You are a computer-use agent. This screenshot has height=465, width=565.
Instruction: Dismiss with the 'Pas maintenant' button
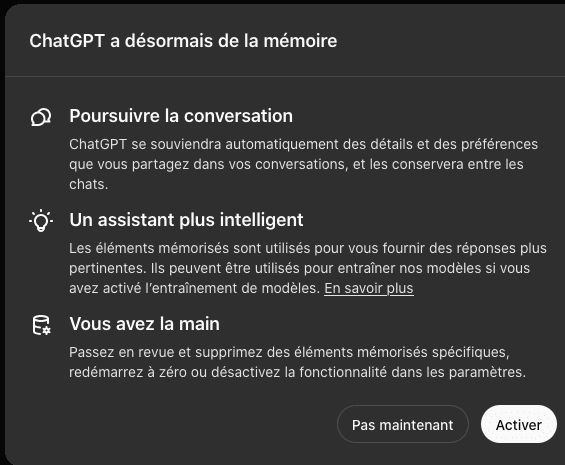(x=402, y=424)
